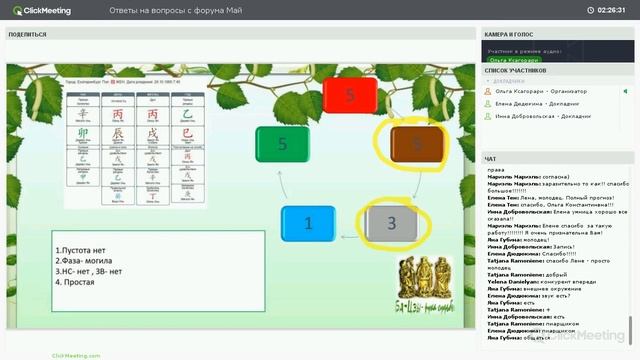The image size is (640, 360).
Task: Click the ClickMeeting logo in header
Action: point(42,11)
